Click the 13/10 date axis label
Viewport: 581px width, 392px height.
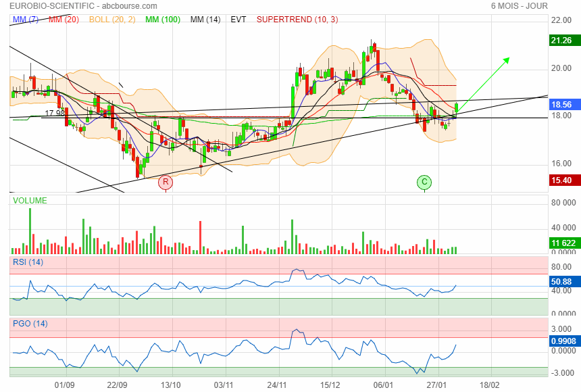(x=170, y=385)
